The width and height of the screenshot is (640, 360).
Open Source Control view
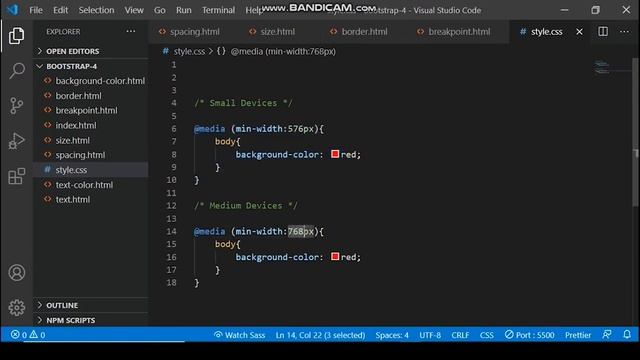(16, 106)
